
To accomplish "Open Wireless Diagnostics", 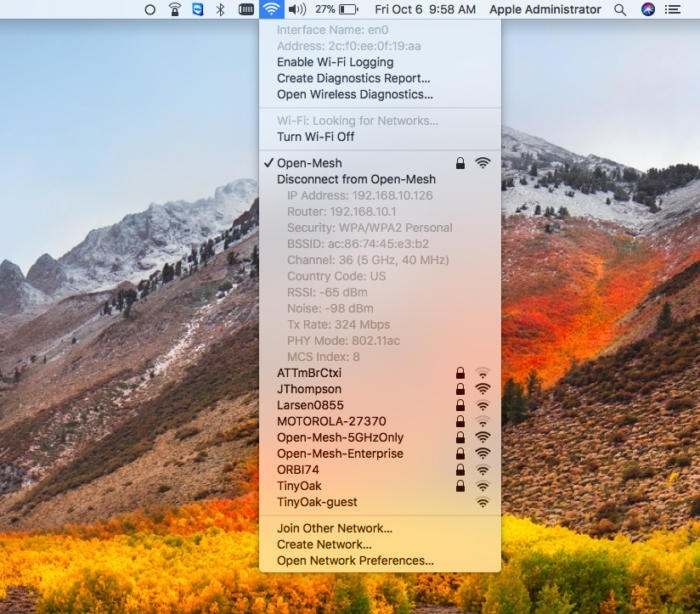I will point(380,94).
